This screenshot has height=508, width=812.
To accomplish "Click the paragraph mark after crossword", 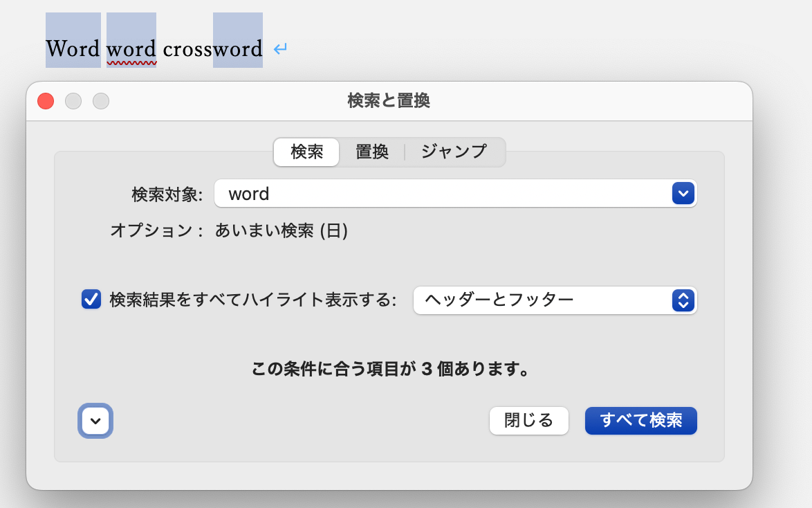I will pyautogui.click(x=279, y=50).
